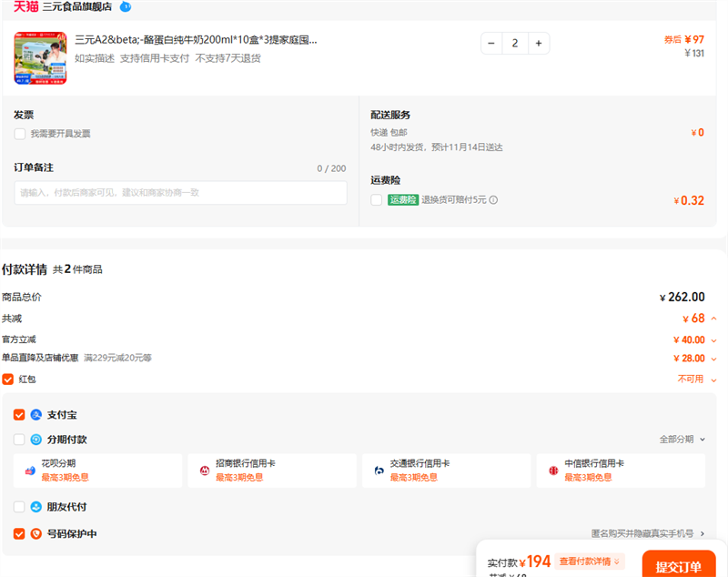Click the 订单备注 order note input field
This screenshot has width=728, height=577.
(x=180, y=193)
